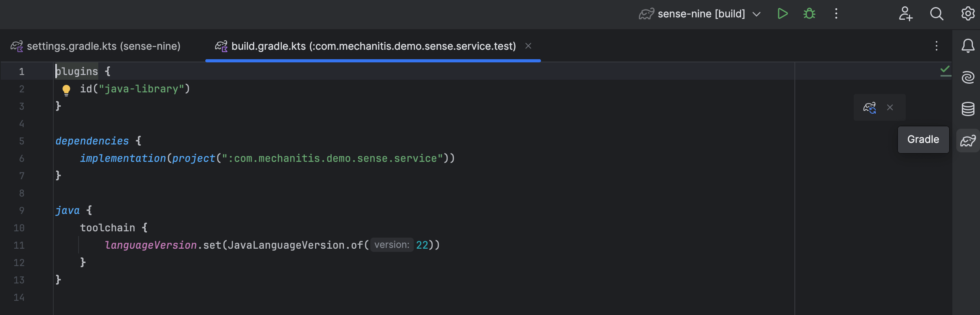Click line number 11 in gutter
The width and height of the screenshot is (980, 315).
19,245
